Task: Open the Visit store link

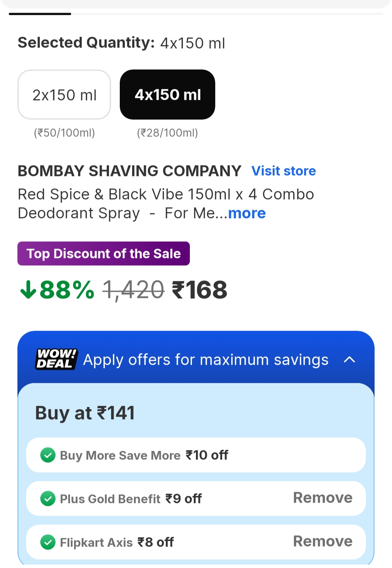Action: point(283,171)
